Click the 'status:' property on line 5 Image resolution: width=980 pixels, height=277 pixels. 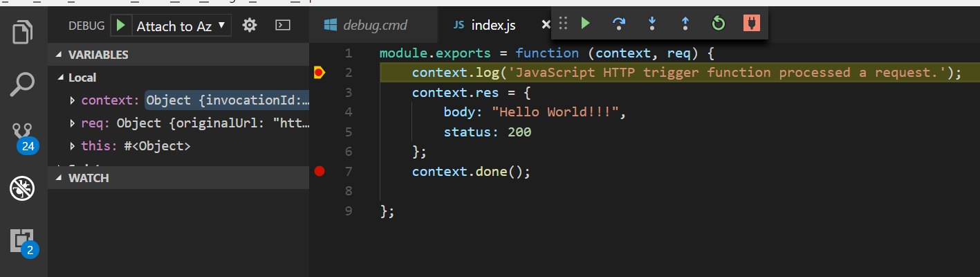pos(471,132)
